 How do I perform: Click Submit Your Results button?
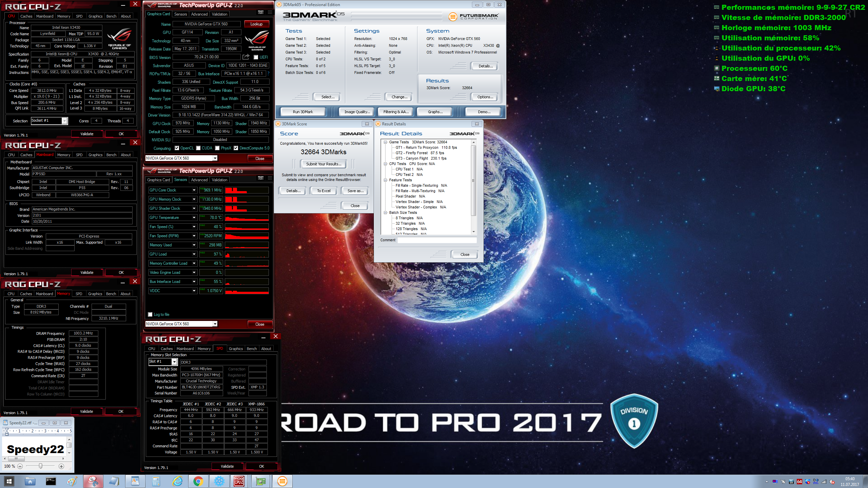tap(323, 164)
